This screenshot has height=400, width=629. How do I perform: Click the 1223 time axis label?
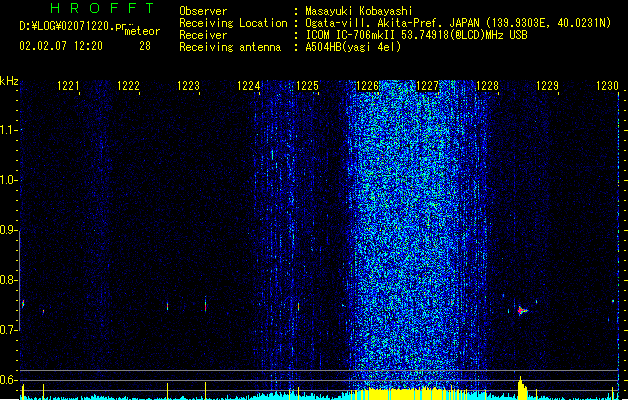point(188,86)
